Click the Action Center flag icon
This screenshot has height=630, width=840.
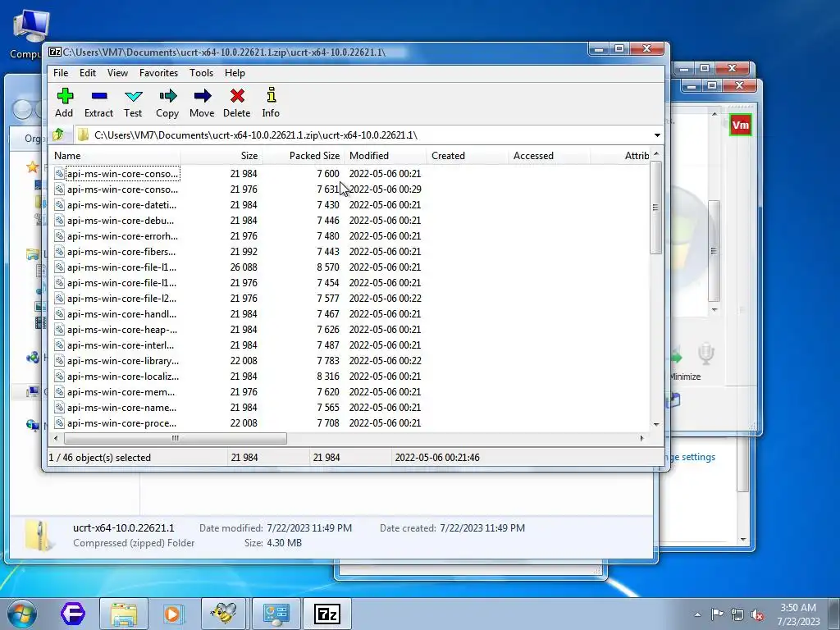click(x=717, y=614)
